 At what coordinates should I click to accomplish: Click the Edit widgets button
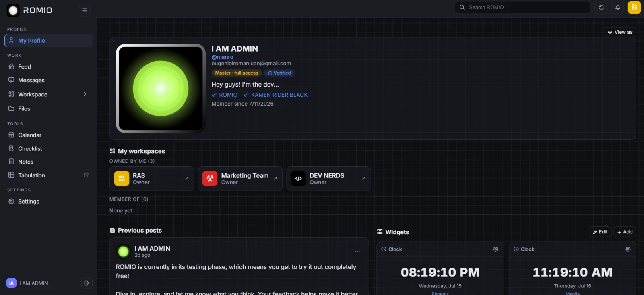pos(600,232)
